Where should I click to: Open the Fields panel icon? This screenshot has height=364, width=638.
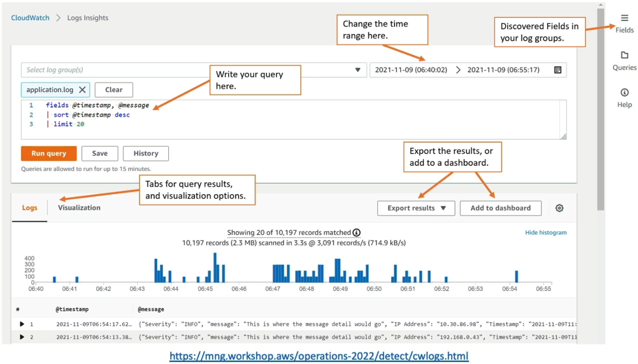tap(624, 18)
